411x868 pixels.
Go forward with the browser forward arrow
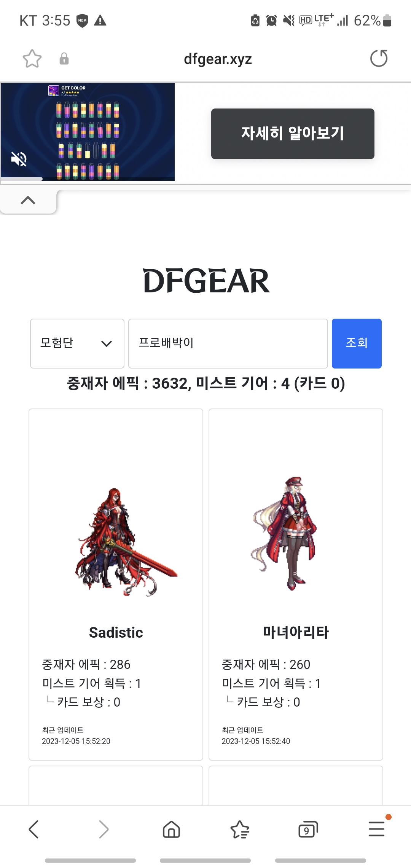[x=103, y=829]
